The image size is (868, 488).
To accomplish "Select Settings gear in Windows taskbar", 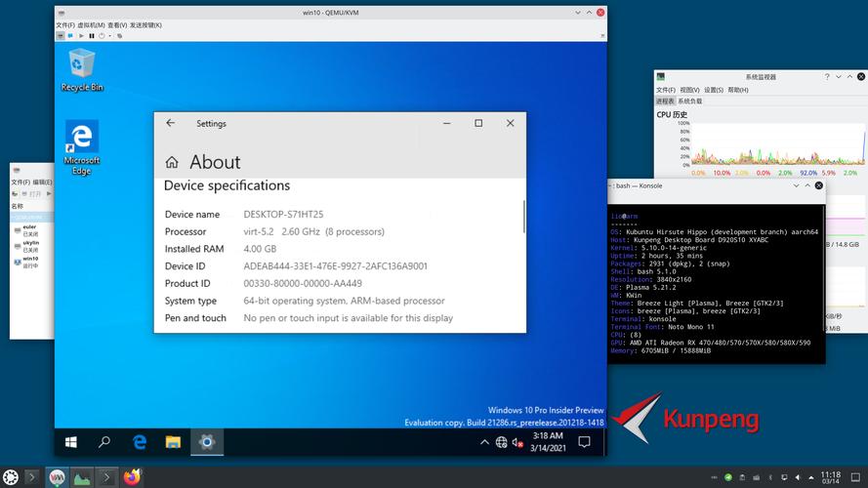I will point(207,442).
